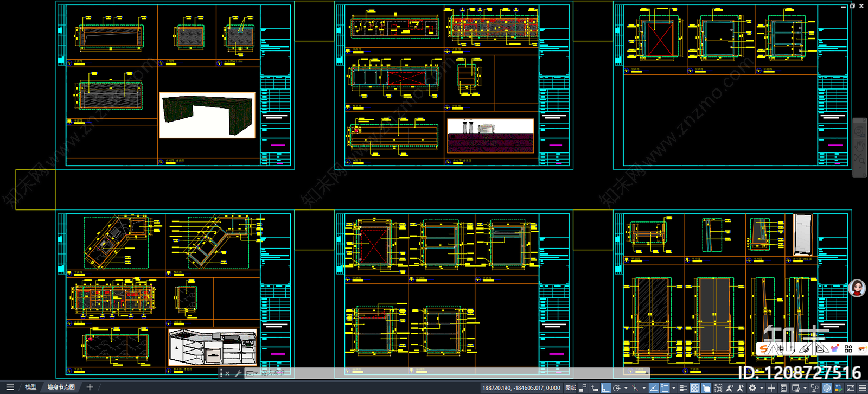Image resolution: width=868 pixels, height=394 pixels.
Task: Click 3D bench rendering thumbnail
Action: tap(207, 115)
